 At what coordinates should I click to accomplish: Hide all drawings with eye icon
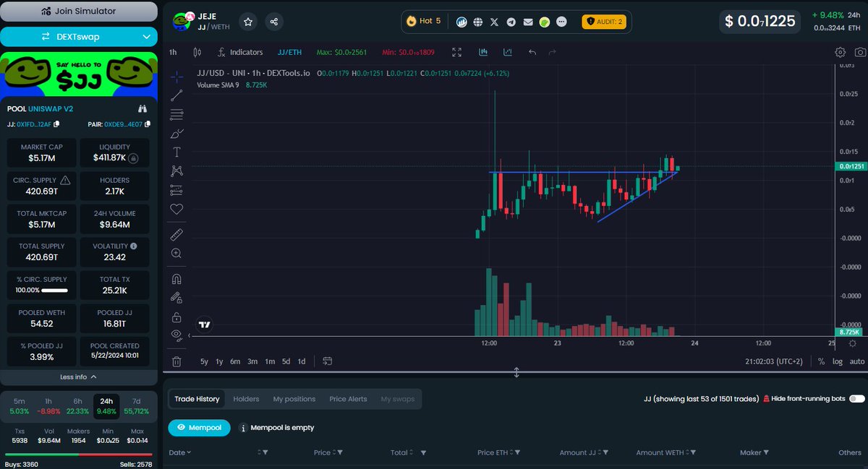tap(176, 335)
